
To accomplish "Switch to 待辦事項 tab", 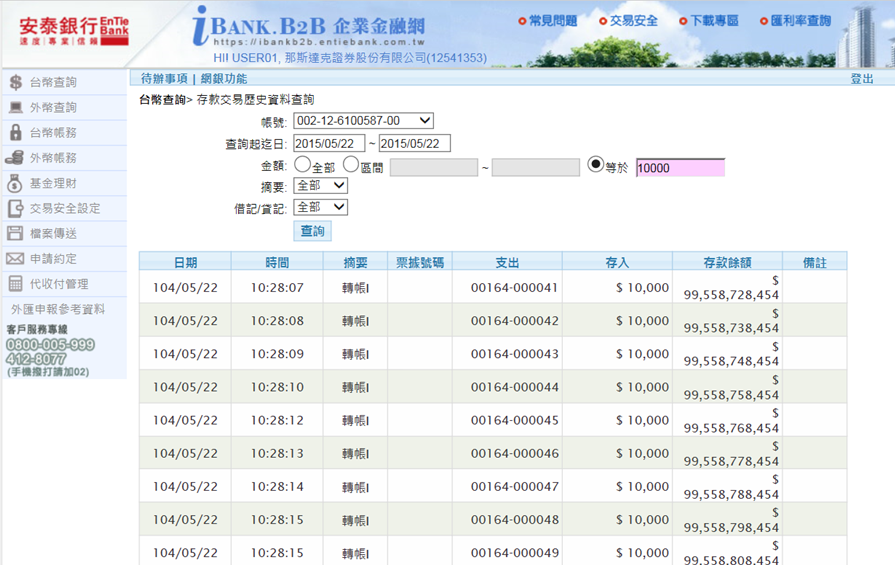I will click(x=164, y=79).
